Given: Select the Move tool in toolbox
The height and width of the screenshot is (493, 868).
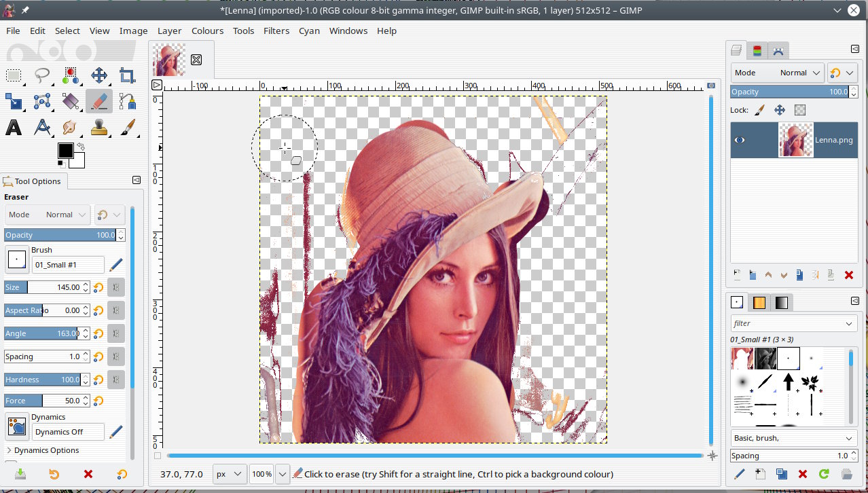Looking at the screenshot, I should click(x=99, y=75).
